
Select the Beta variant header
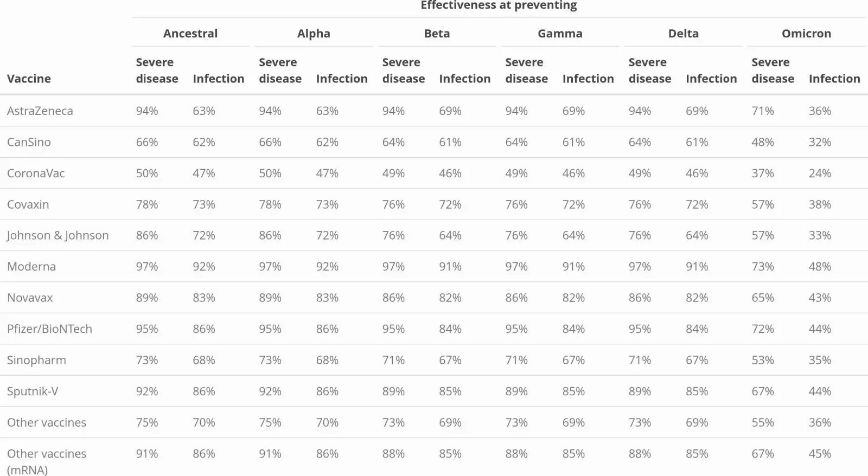point(437,34)
